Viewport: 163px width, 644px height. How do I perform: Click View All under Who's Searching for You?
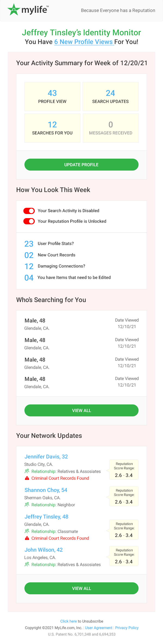(81, 410)
